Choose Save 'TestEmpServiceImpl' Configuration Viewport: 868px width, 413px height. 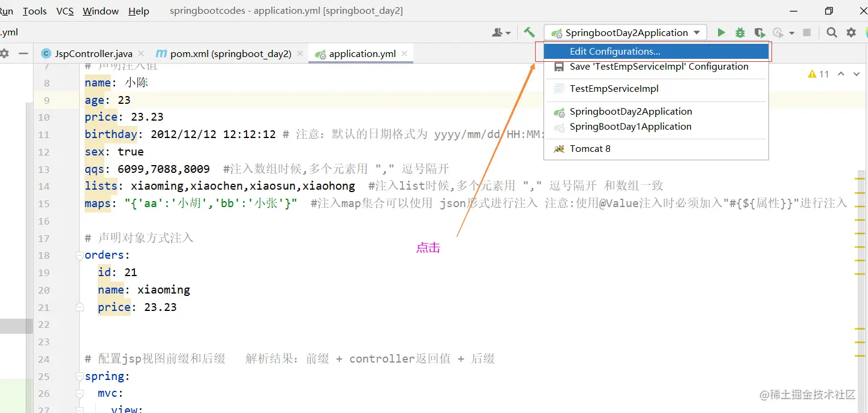point(656,67)
